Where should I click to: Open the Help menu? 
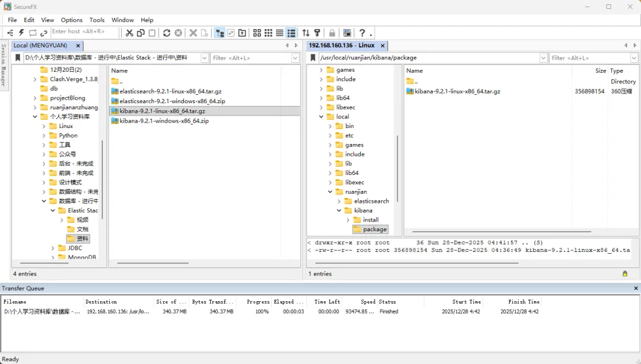point(147,20)
